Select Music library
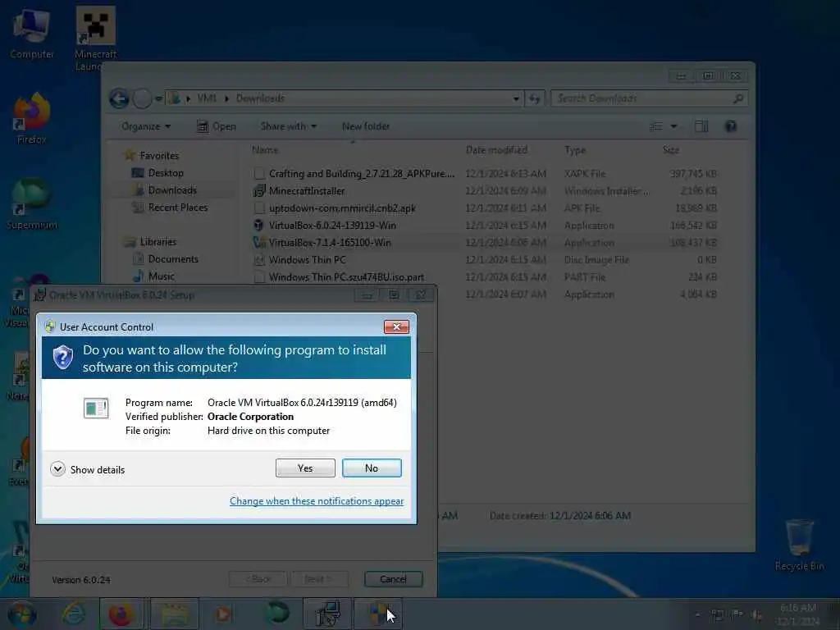This screenshot has height=630, width=840. point(162,276)
